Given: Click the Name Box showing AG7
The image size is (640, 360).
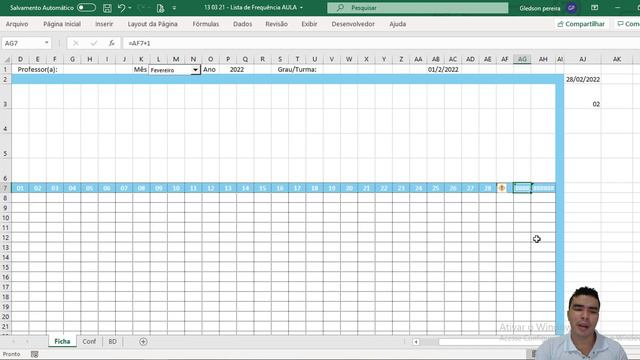Looking at the screenshot, I should coord(22,43).
